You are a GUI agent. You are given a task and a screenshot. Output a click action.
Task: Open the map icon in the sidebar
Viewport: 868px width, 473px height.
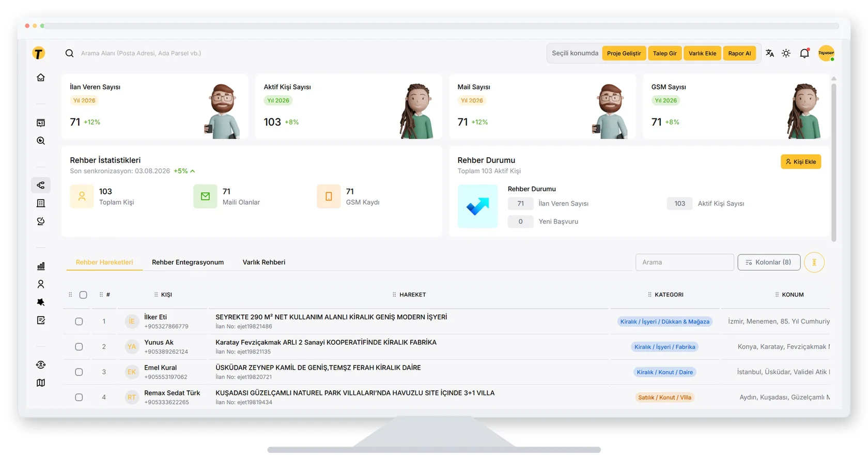pyautogui.click(x=41, y=383)
